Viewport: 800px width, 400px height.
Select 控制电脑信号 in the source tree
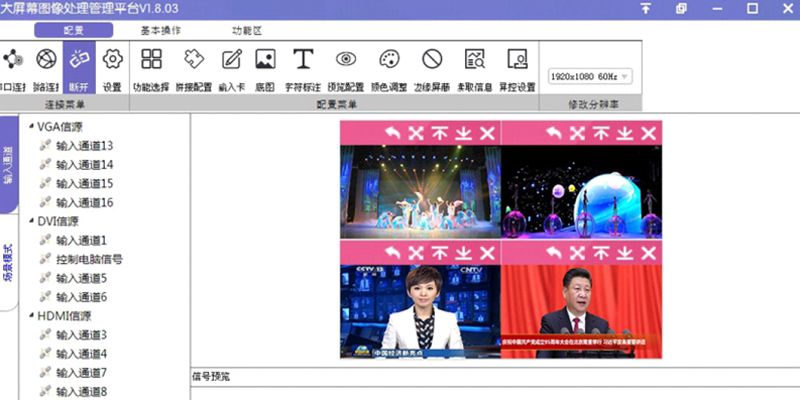pos(89,260)
